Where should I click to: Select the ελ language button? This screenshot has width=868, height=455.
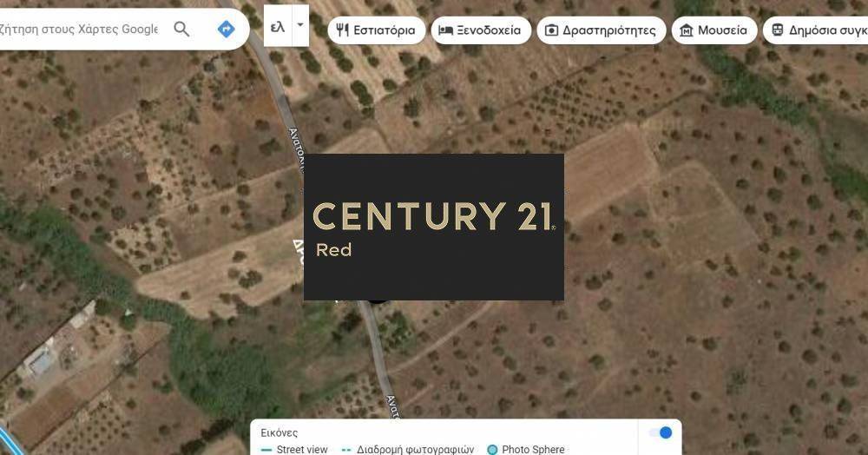(x=278, y=25)
